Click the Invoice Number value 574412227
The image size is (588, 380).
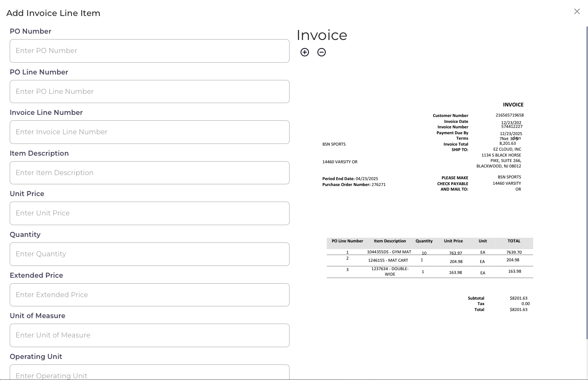(x=511, y=127)
